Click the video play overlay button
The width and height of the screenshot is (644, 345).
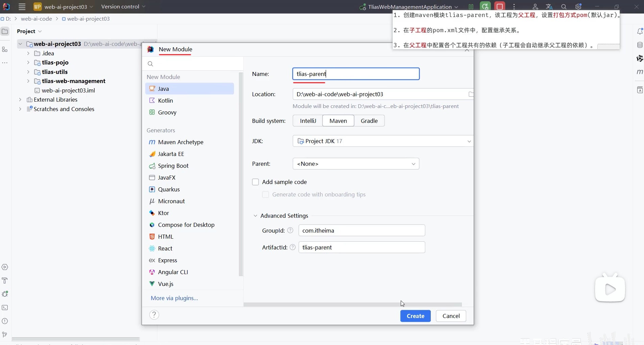pyautogui.click(x=610, y=289)
